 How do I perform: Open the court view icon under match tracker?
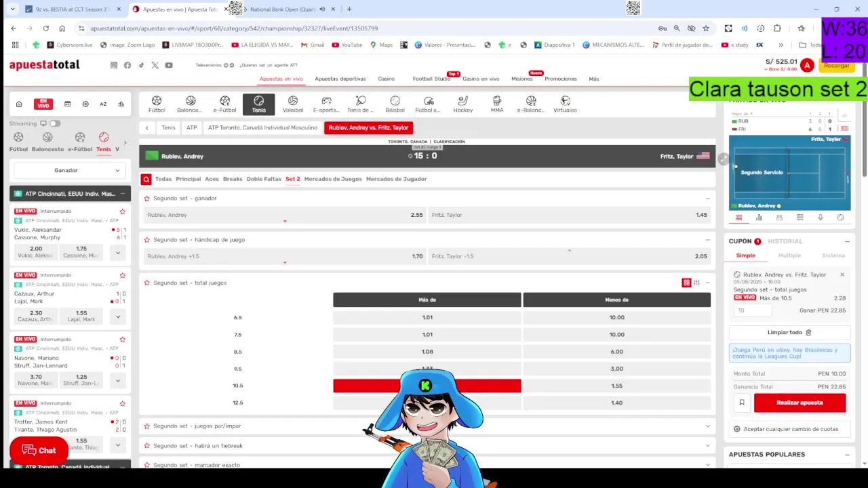(738, 218)
